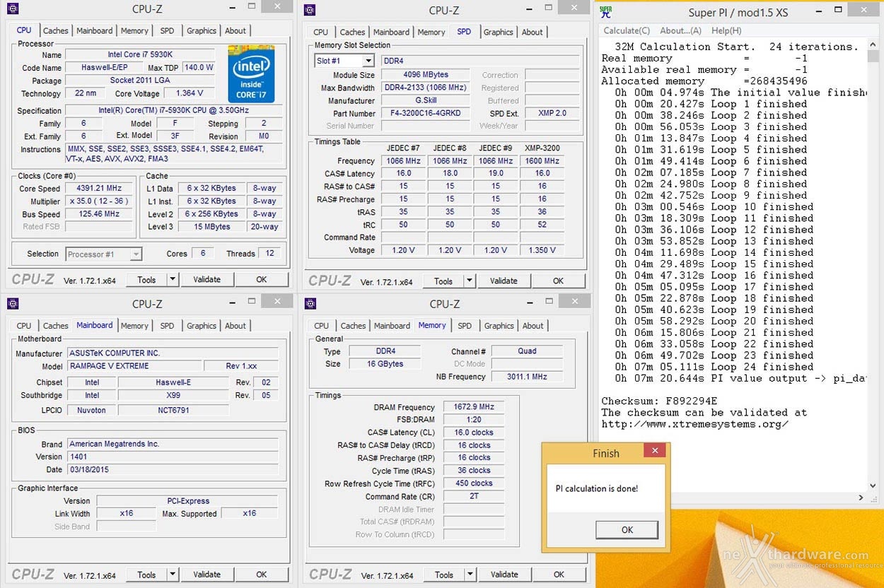
Task: Click the DRAM Frequency value '1672.9 MHz'
Action: coord(474,407)
